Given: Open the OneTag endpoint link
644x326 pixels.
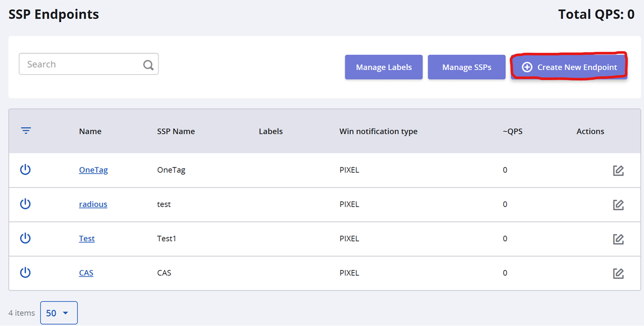Looking at the screenshot, I should point(93,170).
